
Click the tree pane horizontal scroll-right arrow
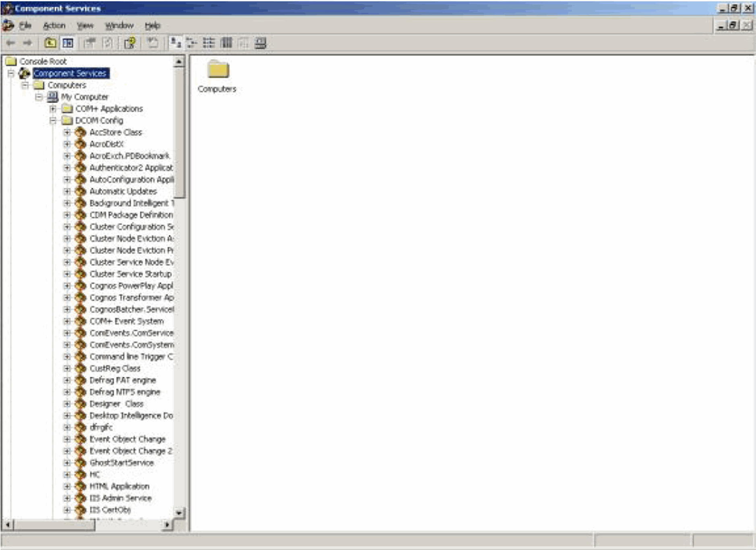pos(167,524)
